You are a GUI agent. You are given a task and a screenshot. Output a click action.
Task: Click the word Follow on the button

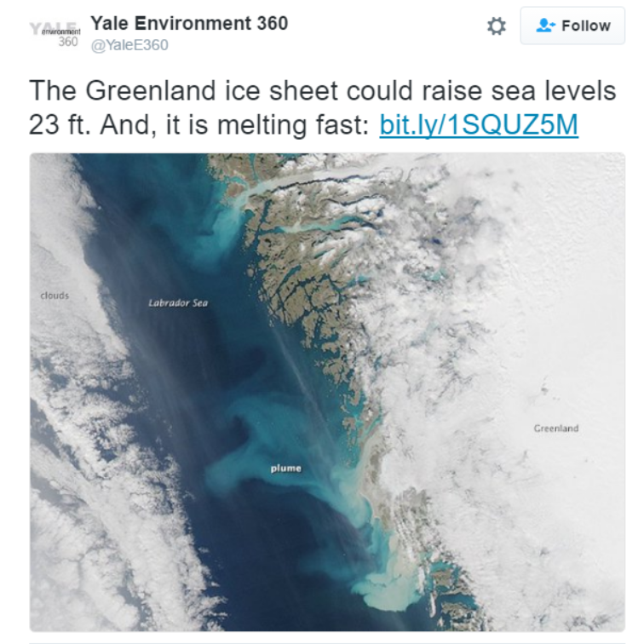coord(586,26)
